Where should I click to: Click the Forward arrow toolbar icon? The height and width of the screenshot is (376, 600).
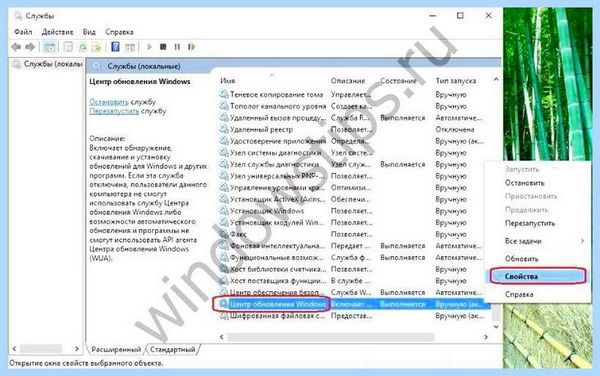30,47
